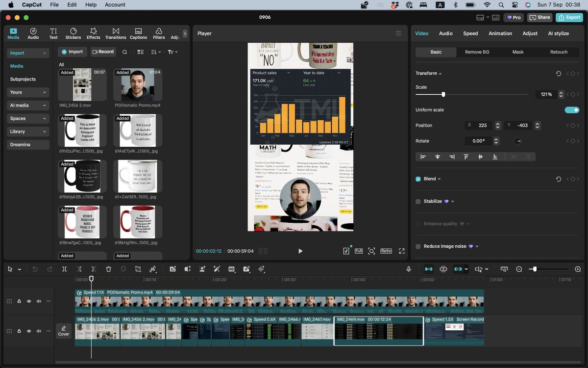The image size is (588, 368).
Task: Open the Captions panel
Action: tap(138, 33)
